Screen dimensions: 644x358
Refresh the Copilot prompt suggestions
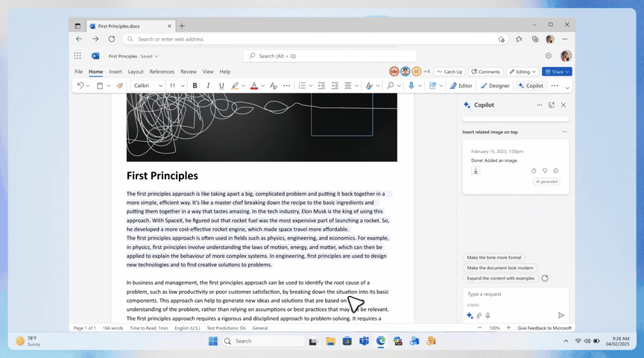[545, 278]
